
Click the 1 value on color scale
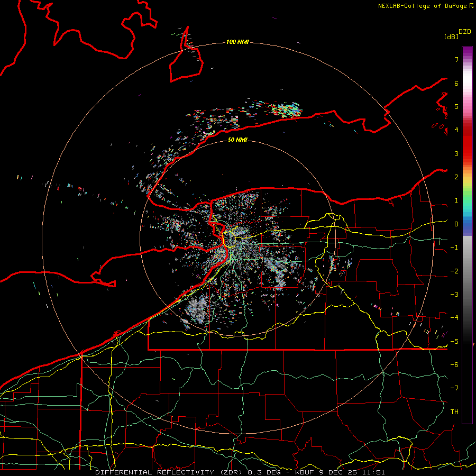pos(456,200)
